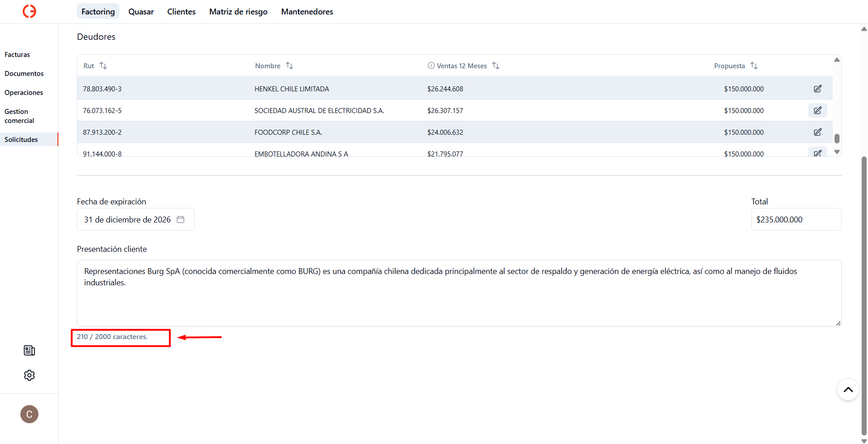Sort the table by Propuesta

click(x=754, y=66)
